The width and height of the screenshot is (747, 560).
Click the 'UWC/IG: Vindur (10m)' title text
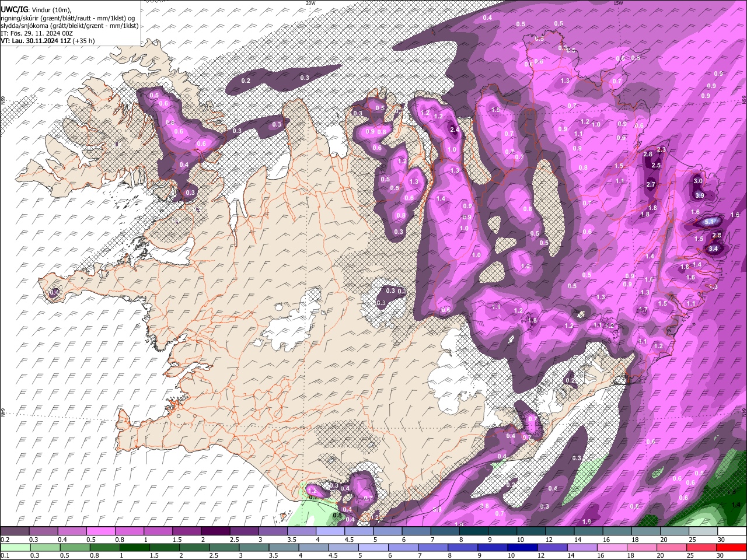point(36,10)
